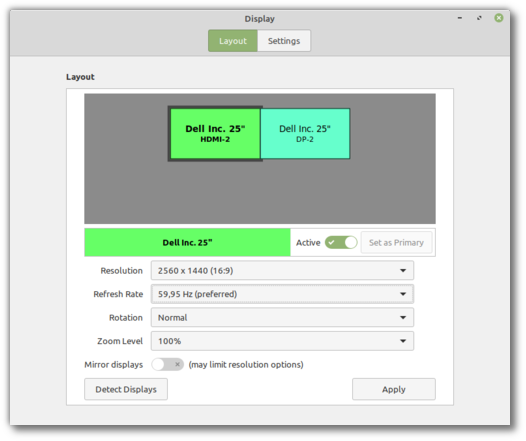Close the Display window
This screenshot has width=526, height=441.
(x=499, y=18)
